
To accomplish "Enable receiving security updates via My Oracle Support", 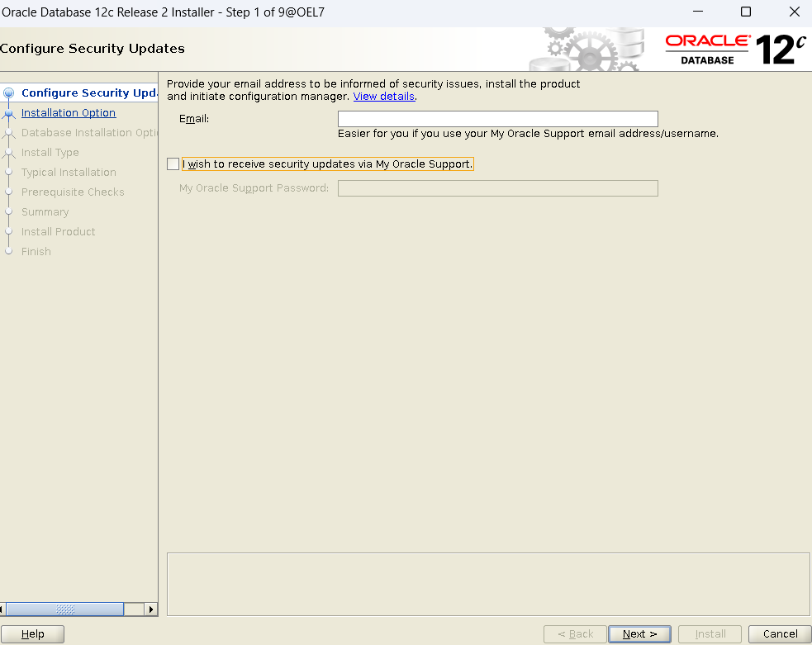I will [173, 164].
